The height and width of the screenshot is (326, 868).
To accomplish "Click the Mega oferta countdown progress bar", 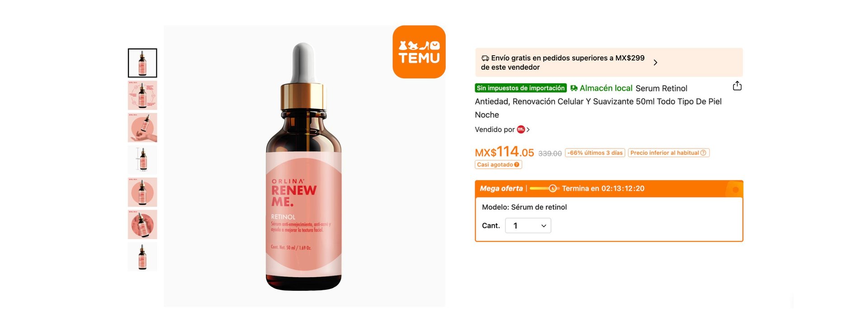I will (x=544, y=188).
